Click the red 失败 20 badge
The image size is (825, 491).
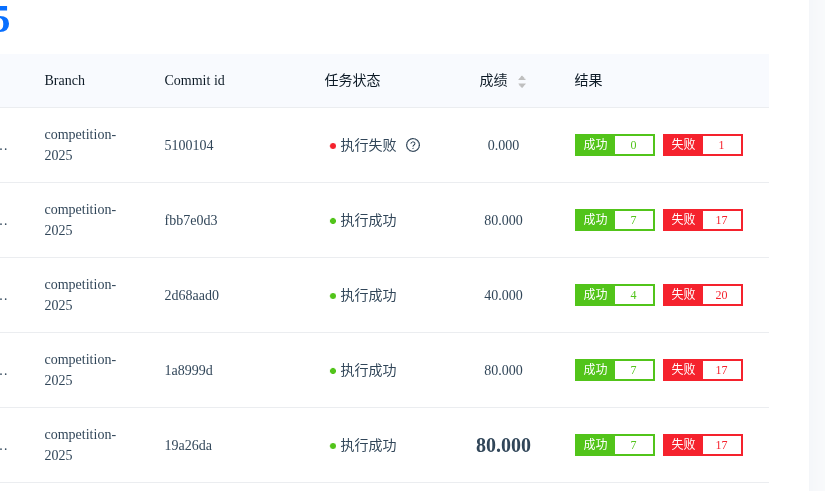coord(702,295)
